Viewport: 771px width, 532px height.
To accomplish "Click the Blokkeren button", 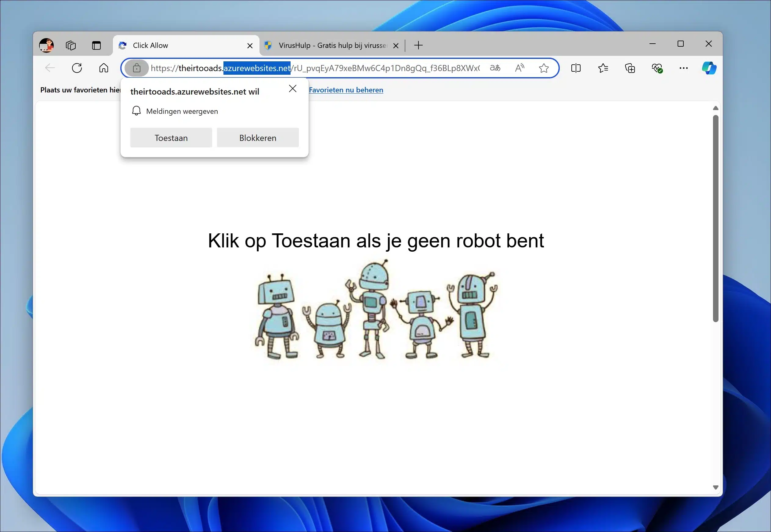I will click(x=258, y=138).
